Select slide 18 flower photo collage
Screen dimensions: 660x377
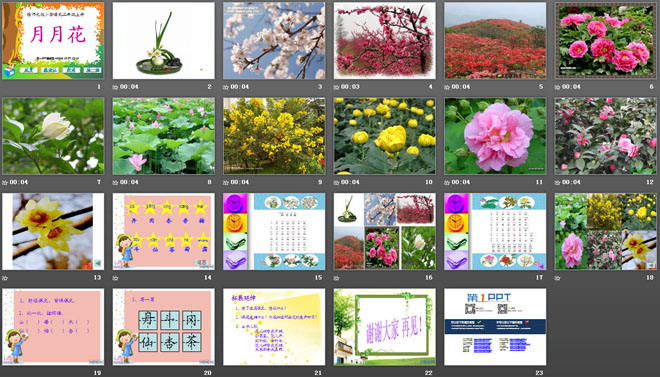click(606, 231)
